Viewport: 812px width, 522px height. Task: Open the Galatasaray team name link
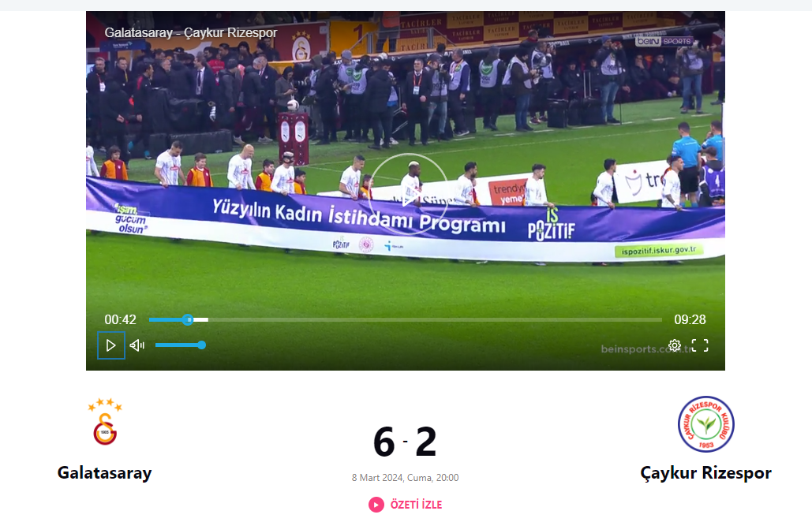click(105, 473)
